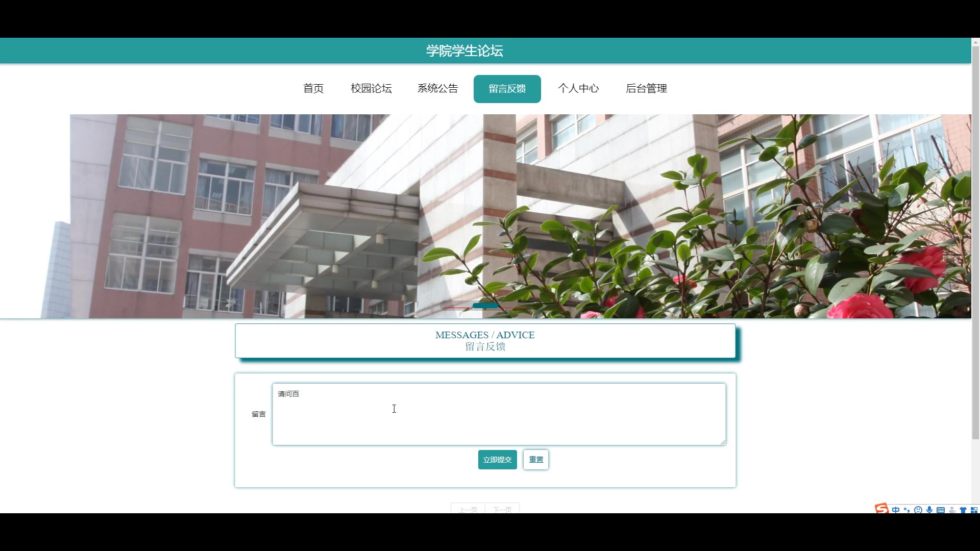The image size is (980, 551).
Task: Open 系统公告 announcements page
Action: (437, 89)
